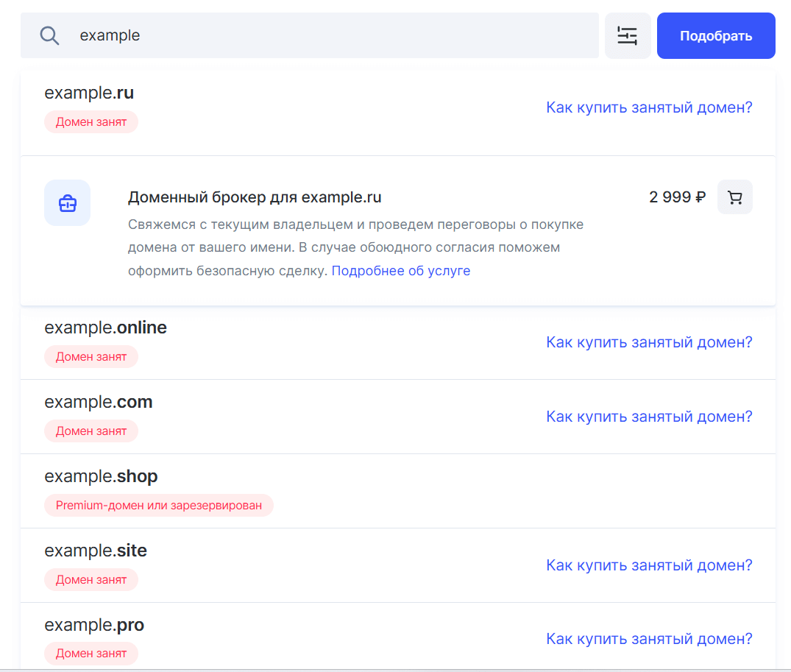Click the example.com domain name
The image size is (791, 672).
tap(98, 402)
